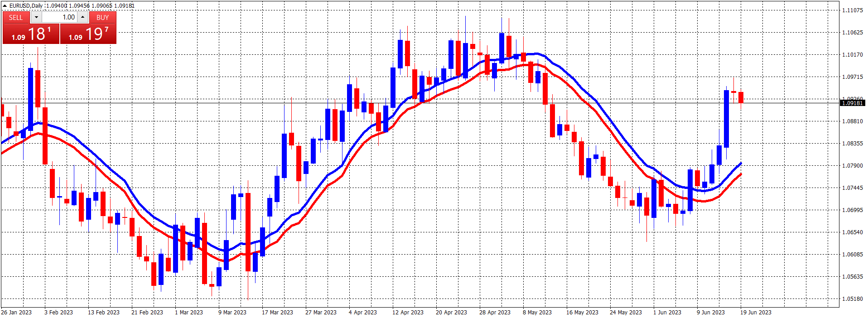The width and height of the screenshot is (868, 318).
Task: Click the 26 Jan 2023 date label
Action: pos(16,313)
